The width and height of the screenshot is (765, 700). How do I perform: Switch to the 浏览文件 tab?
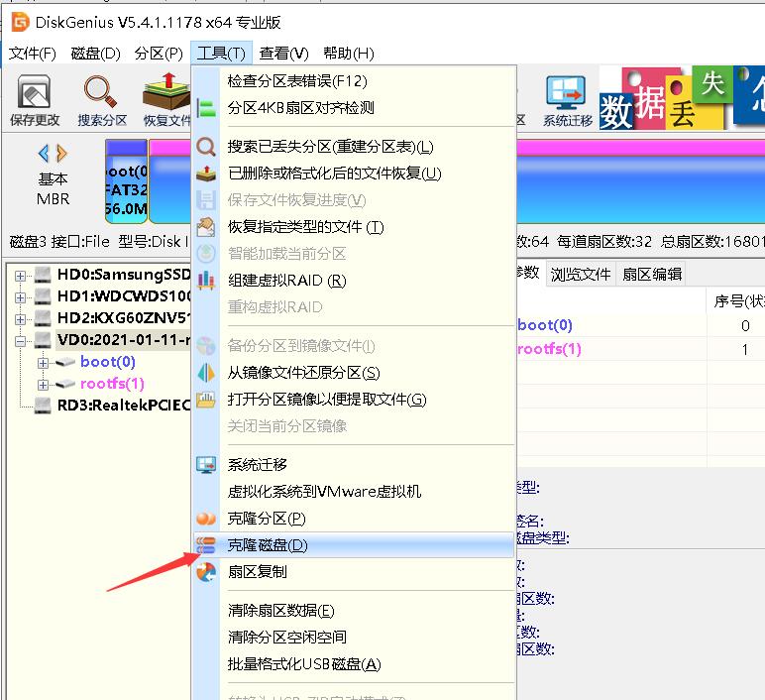(x=581, y=275)
